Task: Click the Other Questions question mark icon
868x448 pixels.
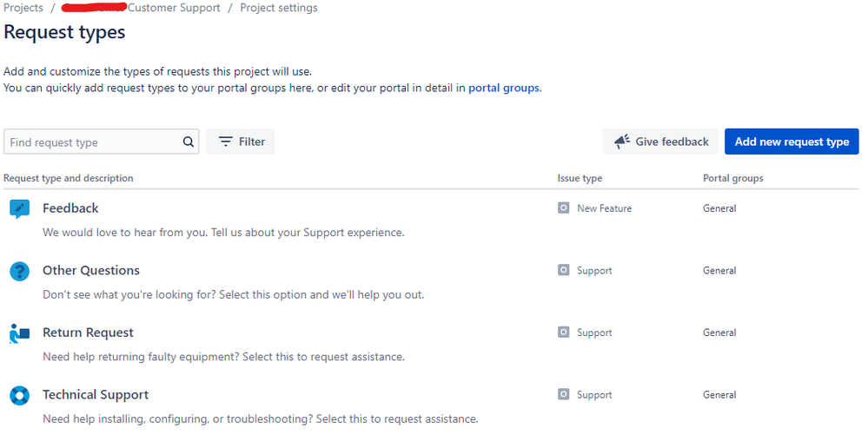Action: coord(19,271)
